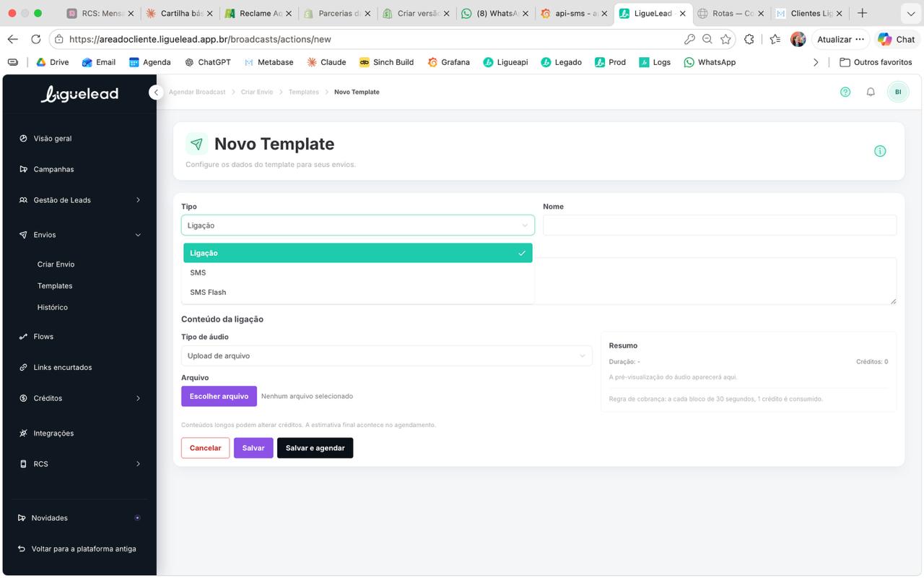Open the Tipo de áudio dropdown
924x578 pixels.
point(386,355)
